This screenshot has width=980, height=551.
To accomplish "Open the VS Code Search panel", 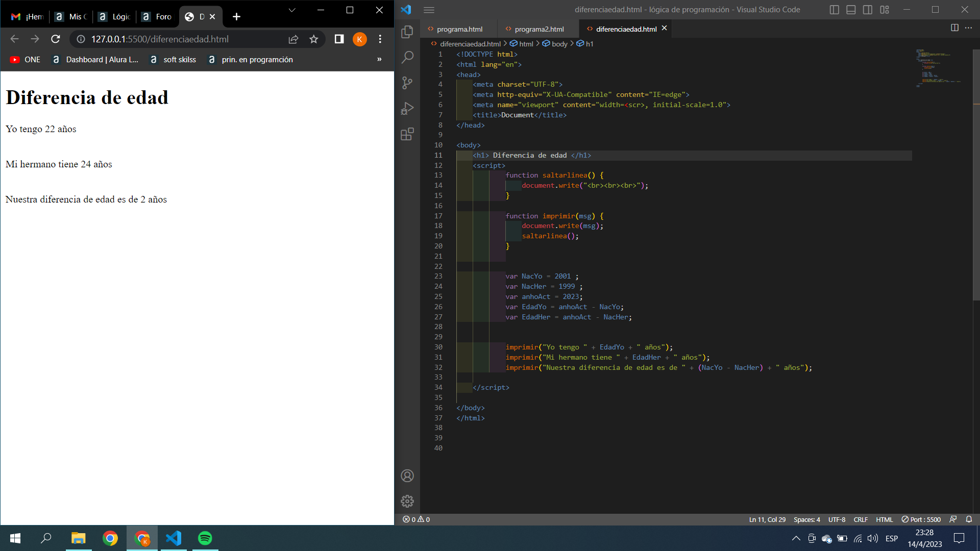I will tap(407, 57).
